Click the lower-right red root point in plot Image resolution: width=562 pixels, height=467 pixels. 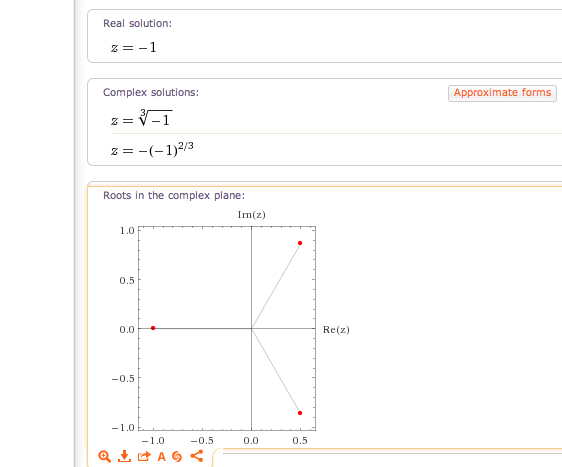pyautogui.click(x=300, y=413)
